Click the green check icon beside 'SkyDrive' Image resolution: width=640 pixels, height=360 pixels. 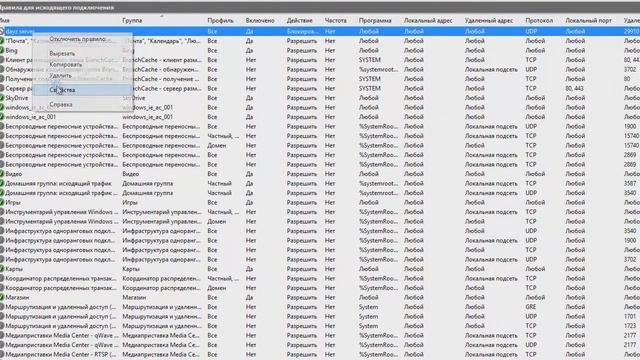coord(2,98)
